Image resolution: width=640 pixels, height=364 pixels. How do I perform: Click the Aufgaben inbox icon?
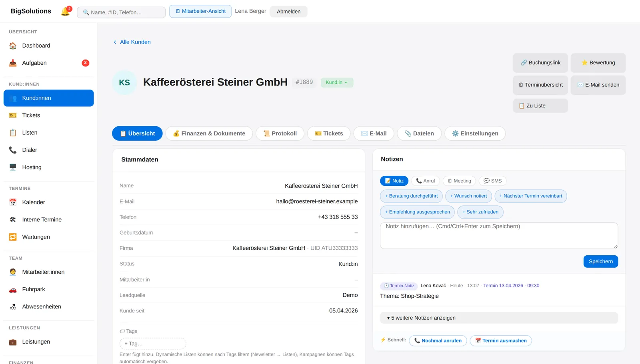click(13, 63)
